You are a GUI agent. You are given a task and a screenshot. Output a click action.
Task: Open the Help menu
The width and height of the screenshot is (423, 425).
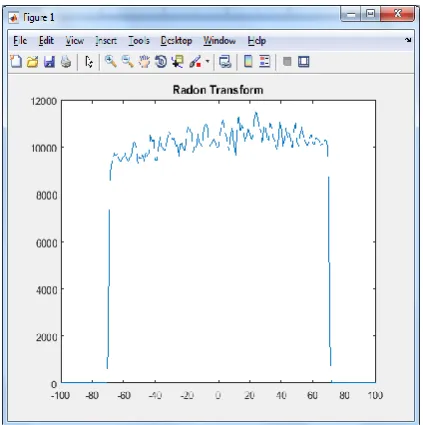tap(256, 41)
